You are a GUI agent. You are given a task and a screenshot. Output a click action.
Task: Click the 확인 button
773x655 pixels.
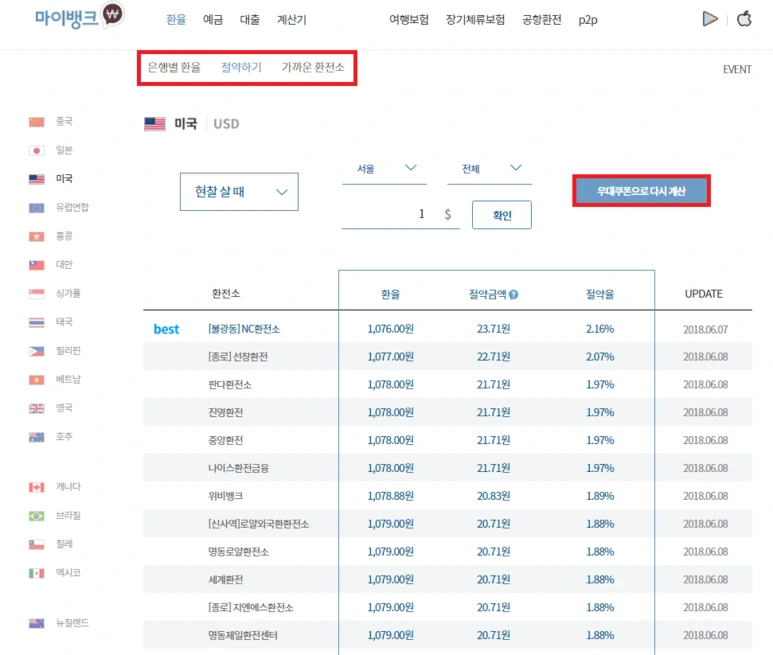click(x=502, y=215)
